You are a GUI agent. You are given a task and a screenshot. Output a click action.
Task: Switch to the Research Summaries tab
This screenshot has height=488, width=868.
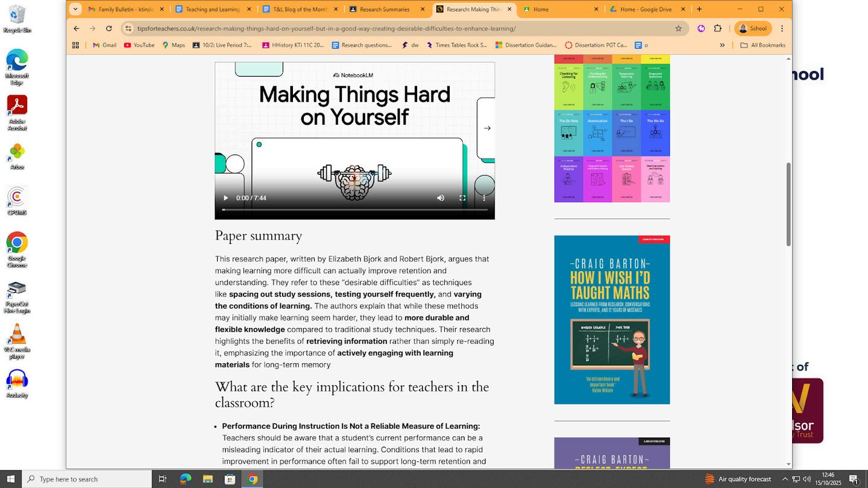click(386, 9)
